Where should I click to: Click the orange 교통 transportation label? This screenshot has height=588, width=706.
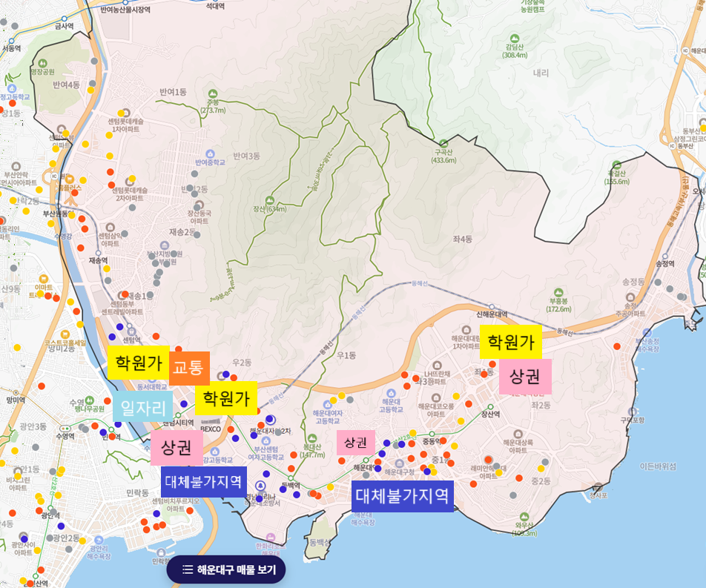(191, 366)
